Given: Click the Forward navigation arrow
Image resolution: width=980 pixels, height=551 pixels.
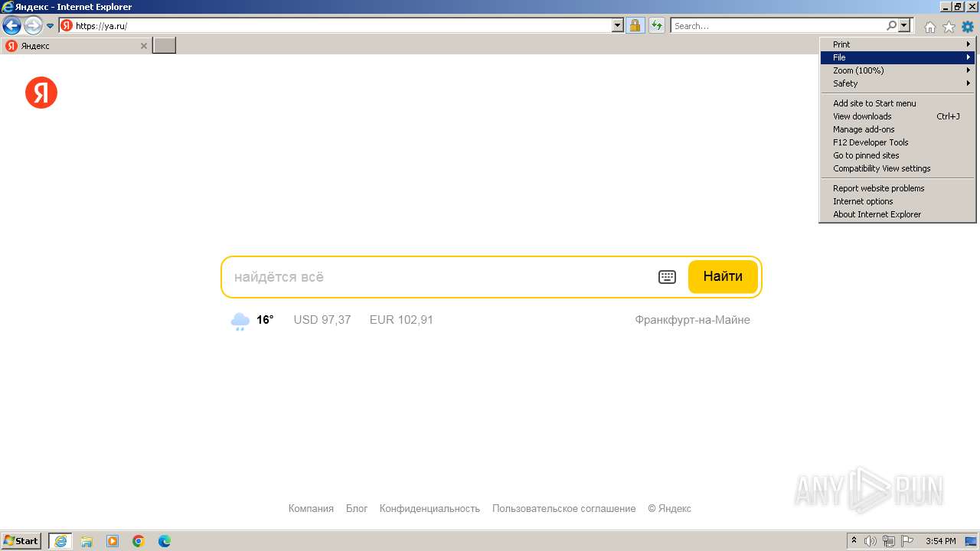Looking at the screenshot, I should click(33, 25).
